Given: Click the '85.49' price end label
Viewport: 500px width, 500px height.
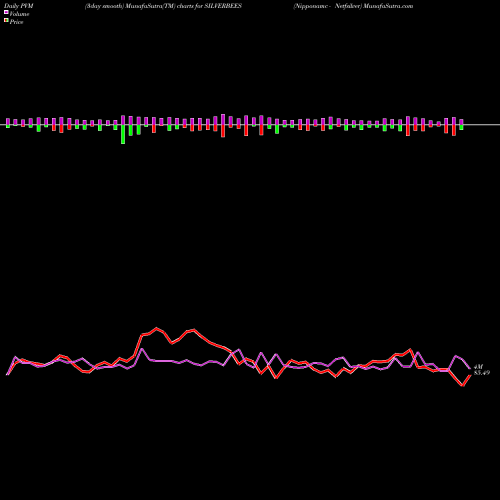Looking at the screenshot, I should pos(482,373).
